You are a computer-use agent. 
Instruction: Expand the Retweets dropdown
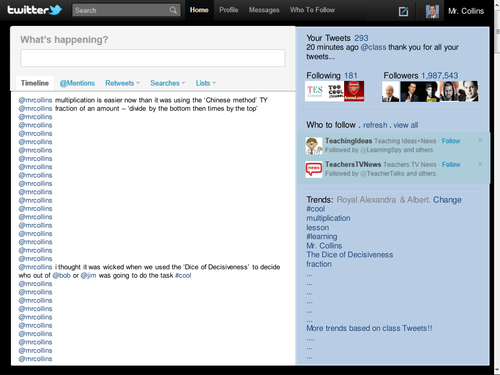[x=122, y=83]
